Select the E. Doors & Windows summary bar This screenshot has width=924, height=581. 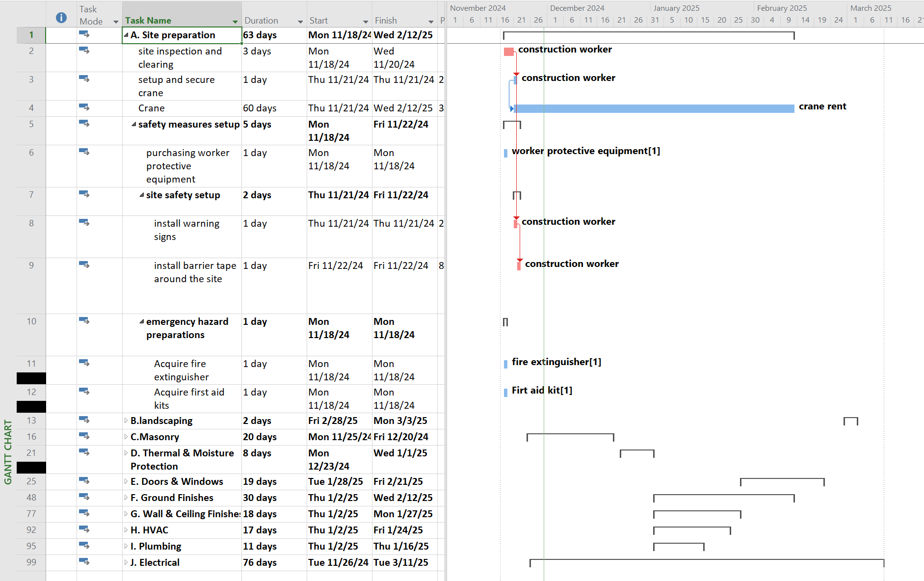(x=782, y=481)
